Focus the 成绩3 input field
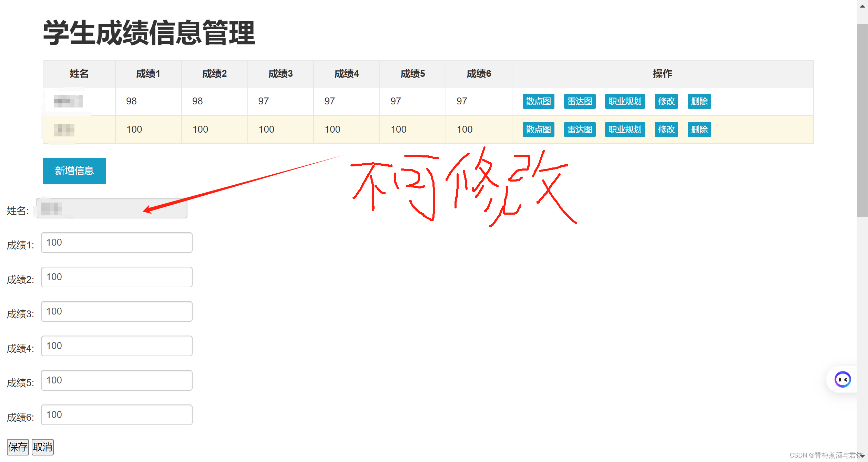 click(x=117, y=311)
